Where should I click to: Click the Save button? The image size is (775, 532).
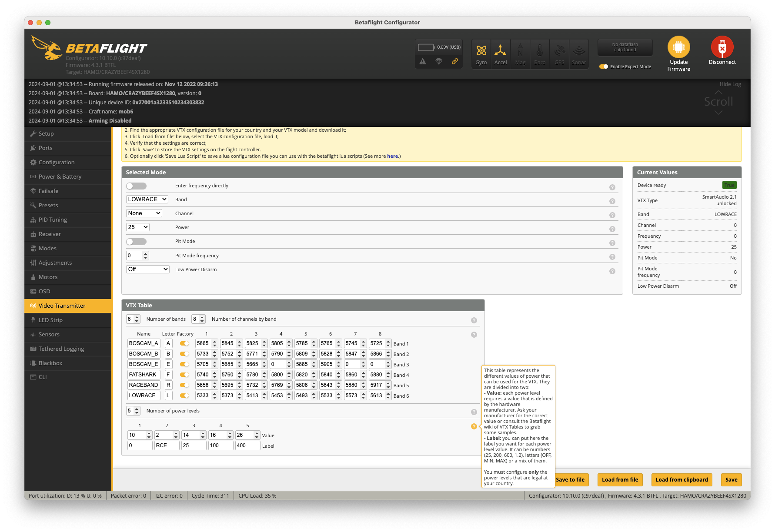click(731, 480)
